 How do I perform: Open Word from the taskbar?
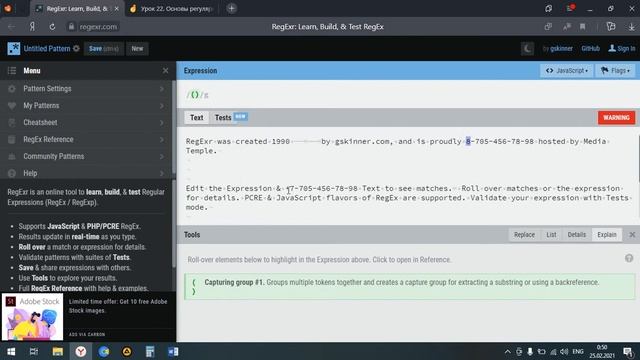click(x=173, y=351)
